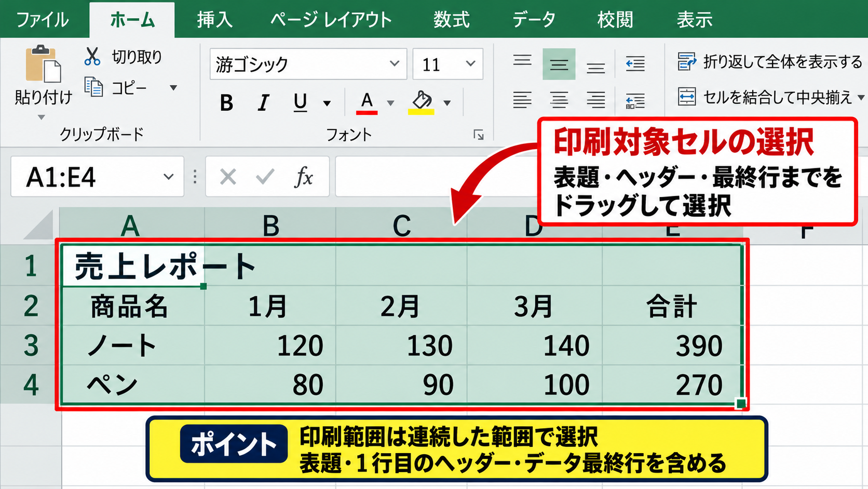The image size is (868, 489).
Task: Click the cancel (X) formula icon
Action: 228,177
